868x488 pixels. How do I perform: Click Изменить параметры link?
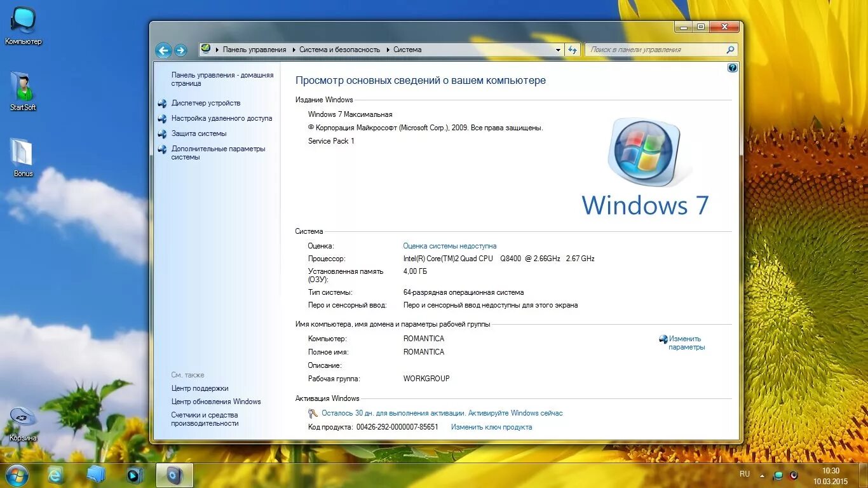(x=687, y=343)
